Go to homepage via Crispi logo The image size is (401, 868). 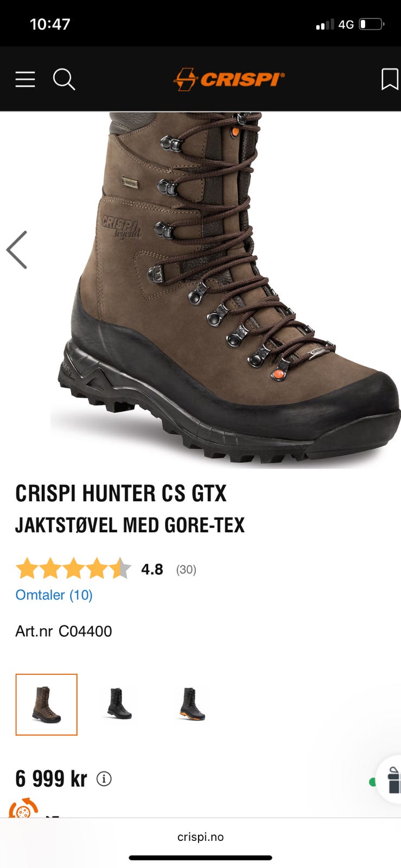click(229, 79)
